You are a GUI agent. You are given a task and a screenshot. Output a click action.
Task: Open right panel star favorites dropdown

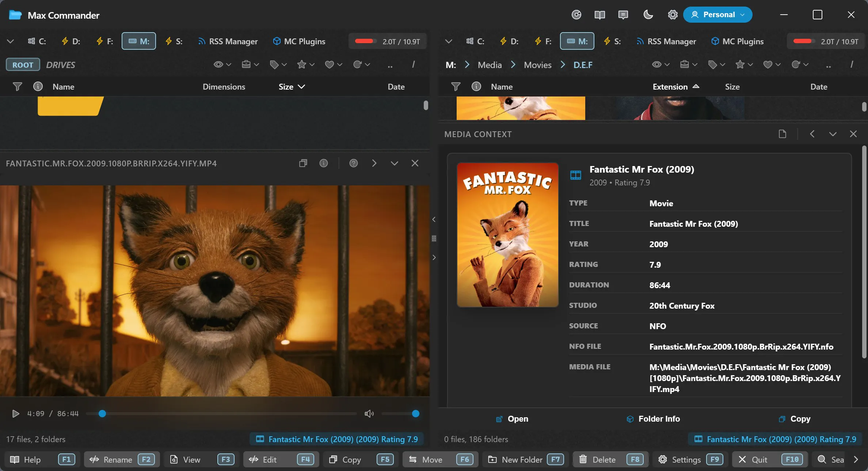(x=744, y=65)
